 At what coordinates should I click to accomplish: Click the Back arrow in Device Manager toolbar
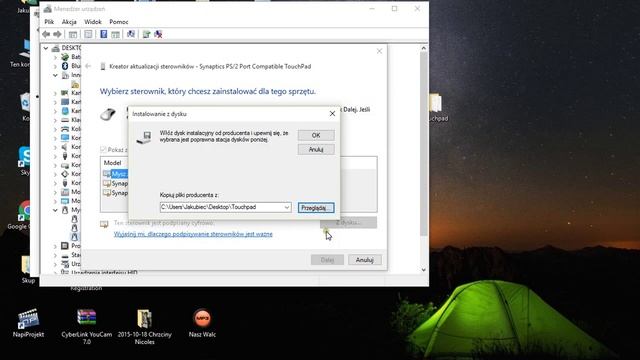click(x=46, y=34)
